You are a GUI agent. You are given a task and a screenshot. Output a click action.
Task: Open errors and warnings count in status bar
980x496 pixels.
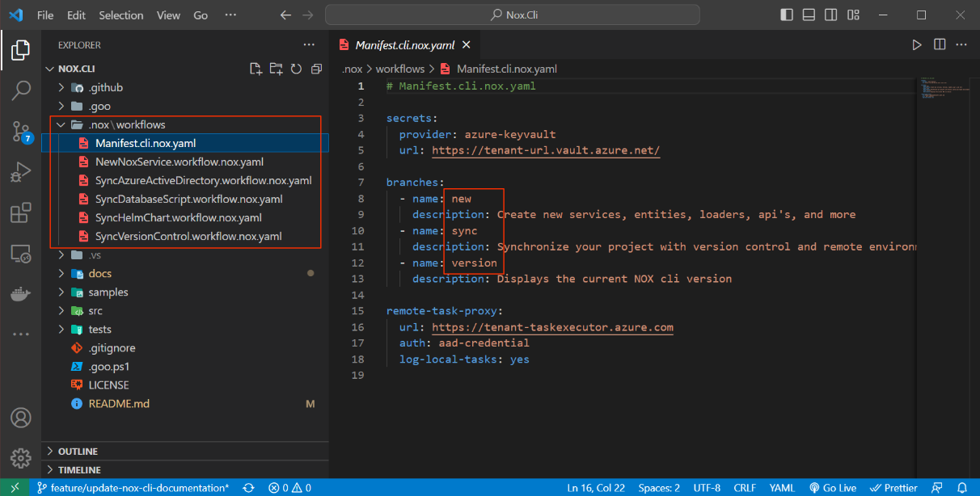(291, 488)
